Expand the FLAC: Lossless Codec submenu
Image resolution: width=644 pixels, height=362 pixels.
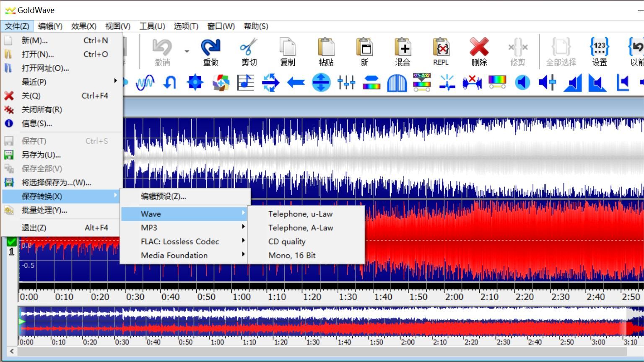[x=184, y=241]
